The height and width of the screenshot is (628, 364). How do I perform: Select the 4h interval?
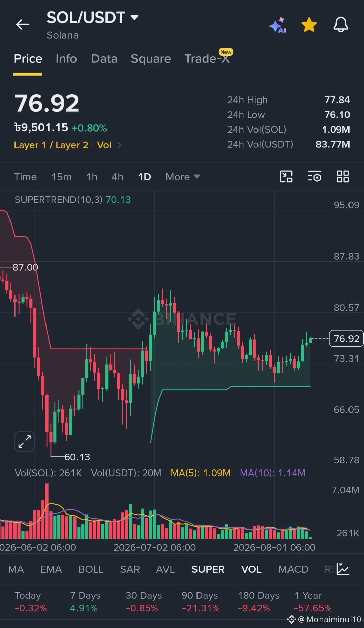tap(117, 177)
